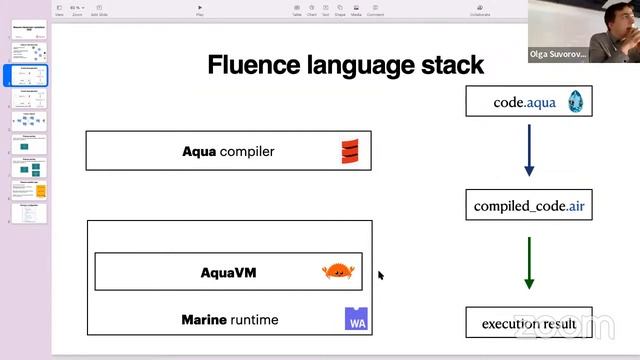Select the last slide thumbnail in navigator

click(29, 213)
